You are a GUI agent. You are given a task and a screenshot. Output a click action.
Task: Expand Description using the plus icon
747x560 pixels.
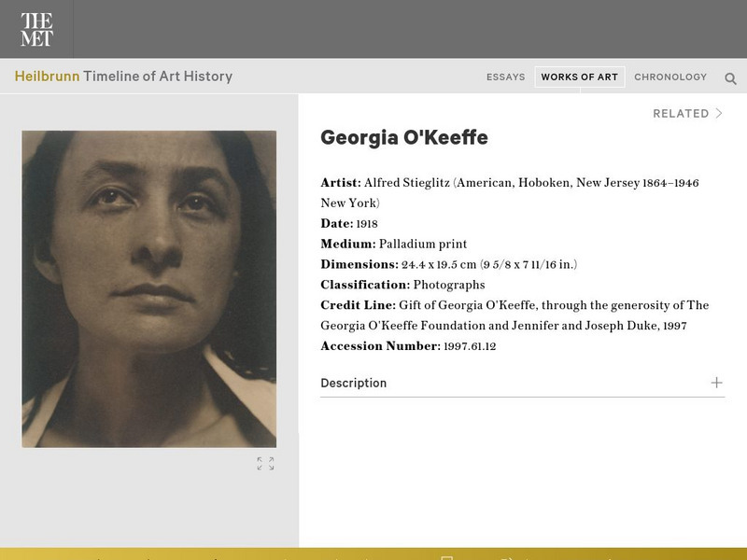tap(716, 383)
